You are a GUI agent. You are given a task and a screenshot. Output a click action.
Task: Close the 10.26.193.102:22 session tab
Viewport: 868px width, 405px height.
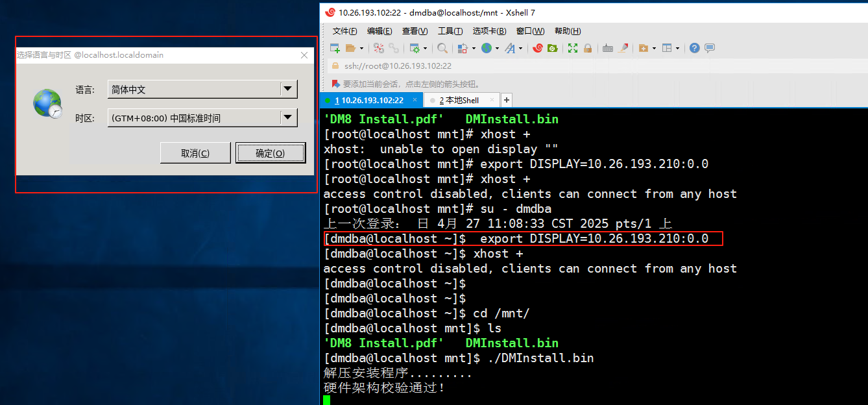(x=415, y=100)
